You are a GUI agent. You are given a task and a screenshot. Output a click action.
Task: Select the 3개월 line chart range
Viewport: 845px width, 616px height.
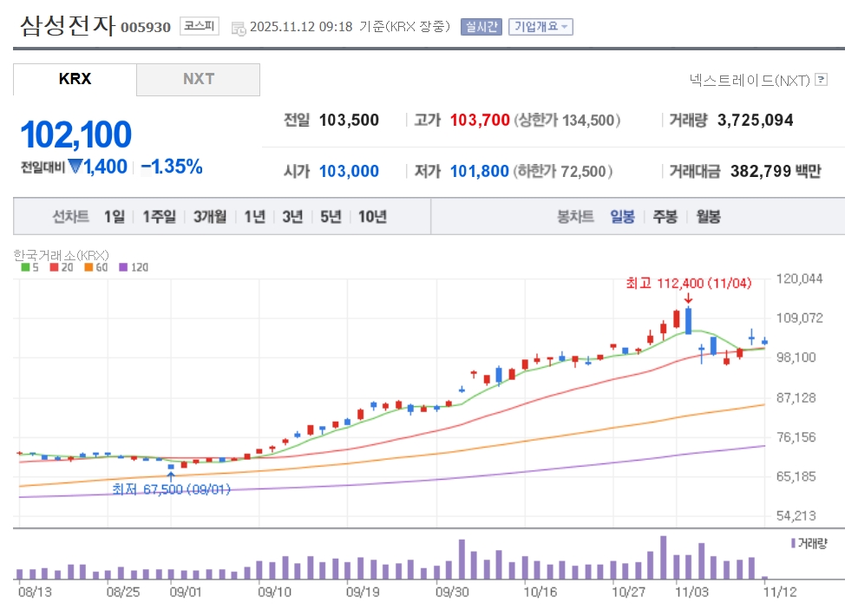coord(210,217)
